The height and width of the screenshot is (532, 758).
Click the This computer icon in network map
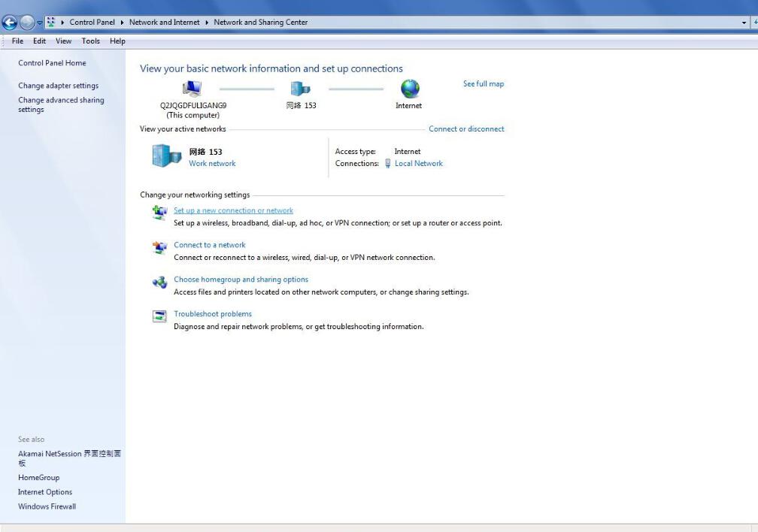[x=193, y=89]
